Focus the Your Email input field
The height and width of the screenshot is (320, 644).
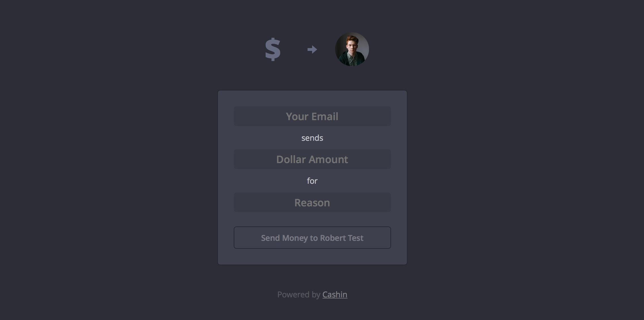pos(312,116)
